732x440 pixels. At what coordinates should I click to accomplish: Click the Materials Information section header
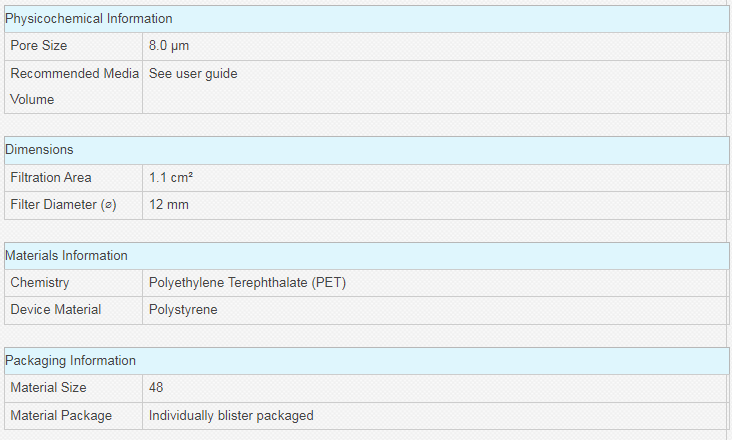366,256
